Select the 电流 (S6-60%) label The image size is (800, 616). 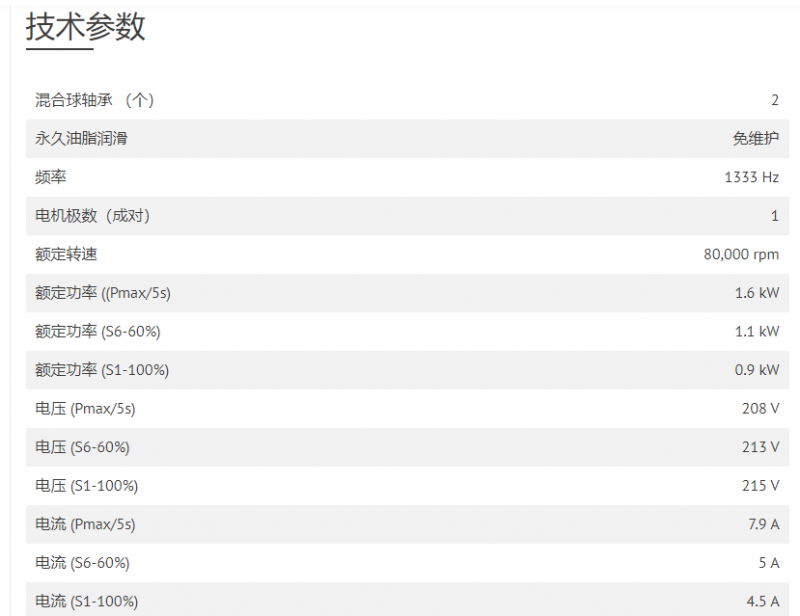[82, 563]
